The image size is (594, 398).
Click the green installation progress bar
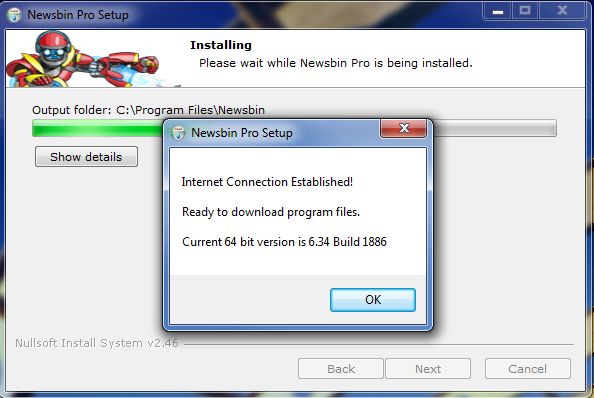294,128
